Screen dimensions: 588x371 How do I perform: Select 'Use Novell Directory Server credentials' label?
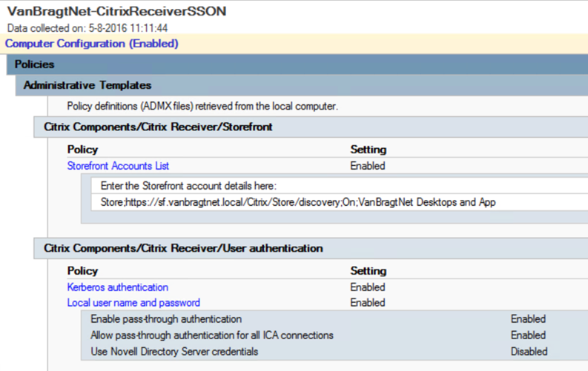point(174,352)
